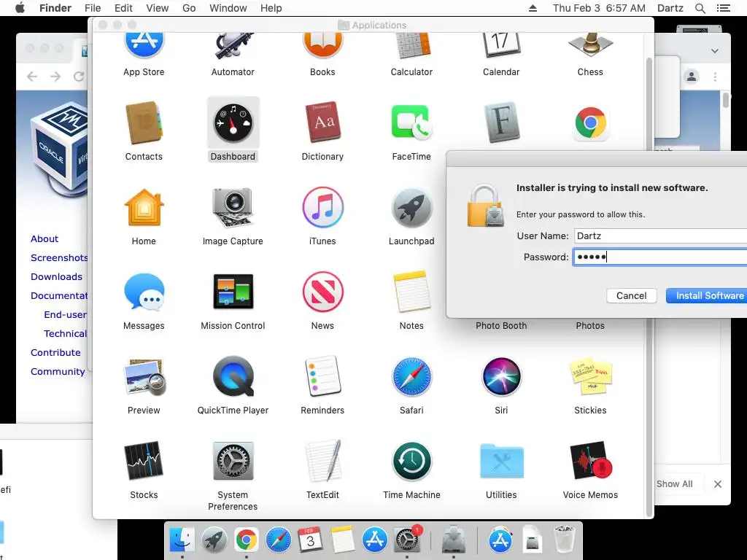Select the Books app icon

pyautogui.click(x=322, y=46)
